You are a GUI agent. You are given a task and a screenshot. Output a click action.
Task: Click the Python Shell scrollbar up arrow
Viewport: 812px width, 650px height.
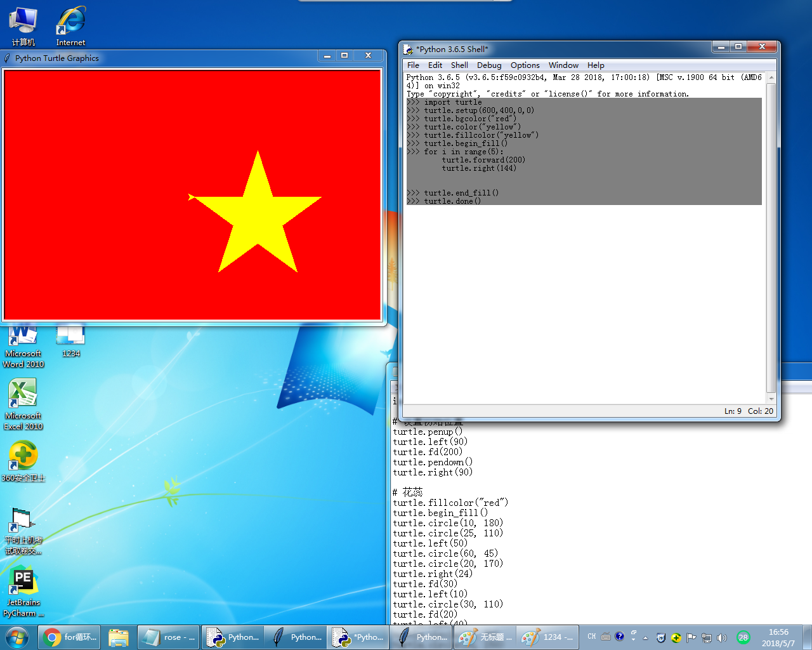[771, 77]
